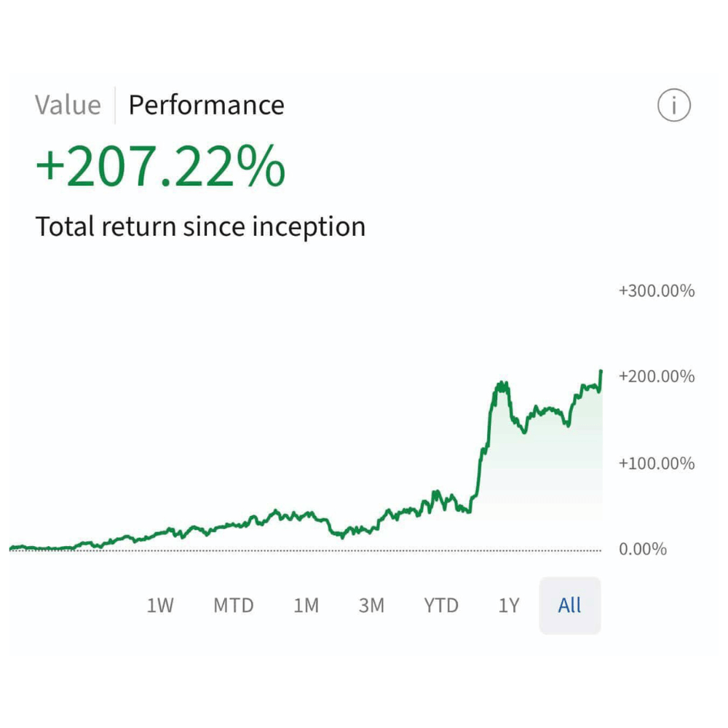Screen dimensions: 728x728
Task: Select the Performance tab
Action: (206, 106)
